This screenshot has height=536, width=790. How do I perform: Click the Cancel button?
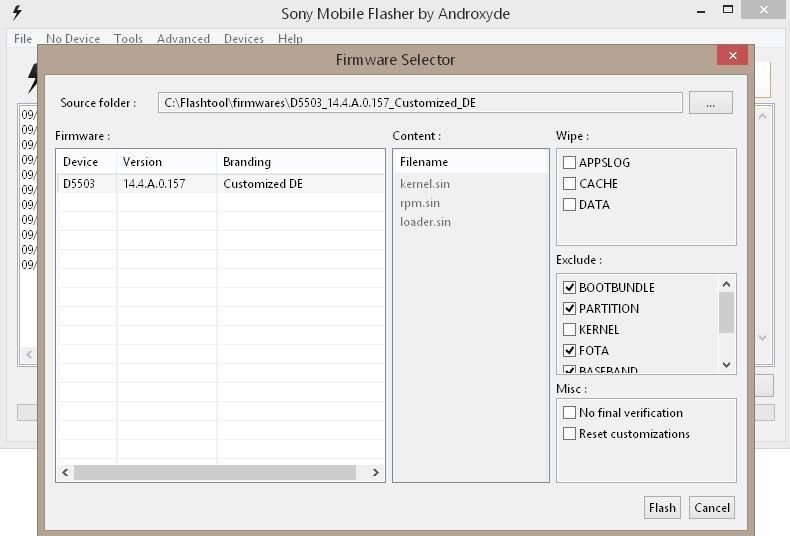tap(711, 507)
